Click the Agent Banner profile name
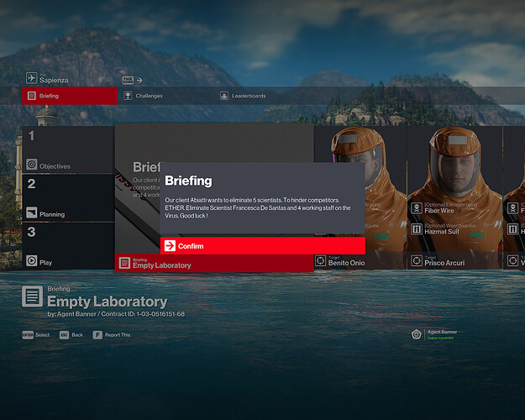Viewport: 525px width, 420px height. pos(443,332)
